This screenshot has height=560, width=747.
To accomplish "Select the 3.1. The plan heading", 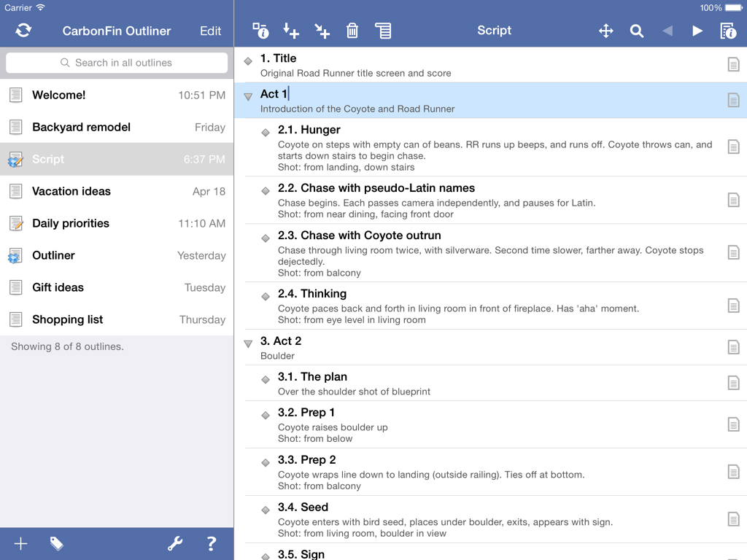I will pyautogui.click(x=312, y=377).
